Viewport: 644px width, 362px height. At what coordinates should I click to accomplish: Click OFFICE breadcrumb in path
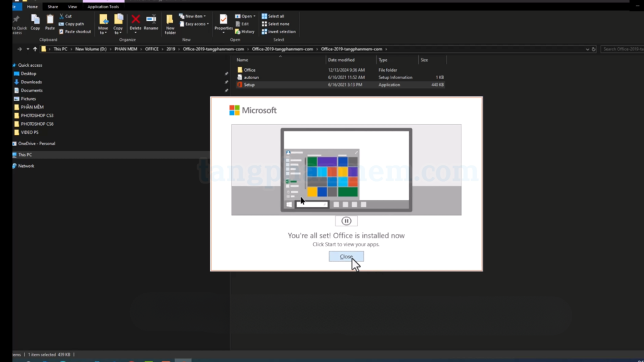[x=152, y=49]
